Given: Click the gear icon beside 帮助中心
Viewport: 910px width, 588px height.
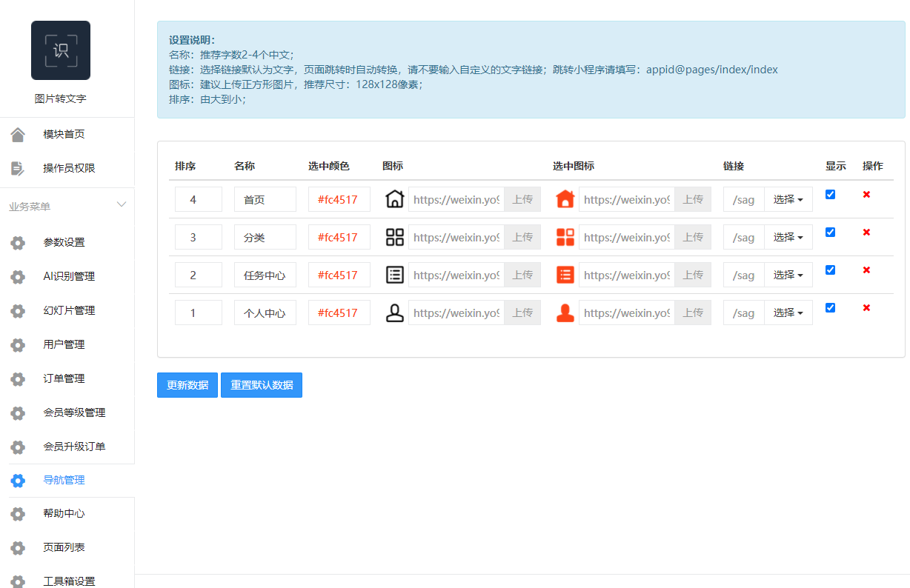Looking at the screenshot, I should pyautogui.click(x=18, y=513).
